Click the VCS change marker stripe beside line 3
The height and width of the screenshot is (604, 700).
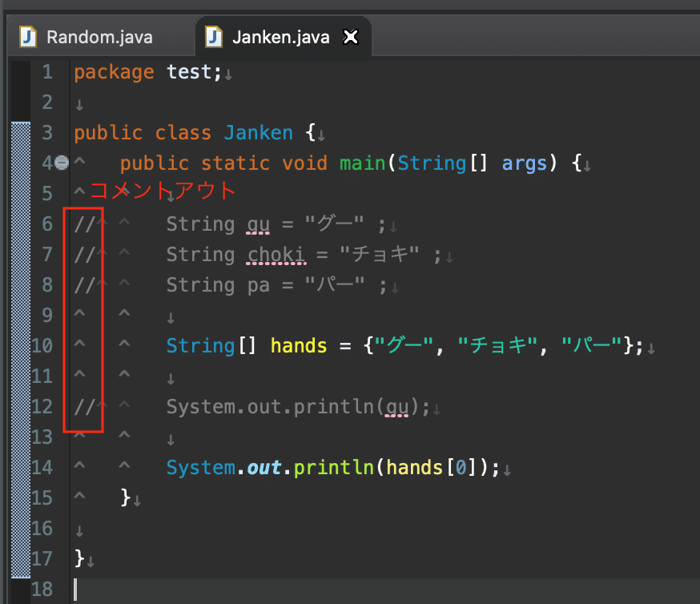pos(21,132)
